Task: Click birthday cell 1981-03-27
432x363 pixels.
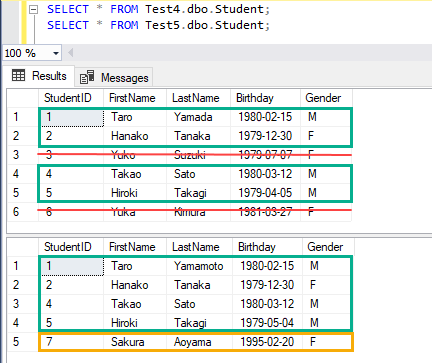Action: [265, 212]
